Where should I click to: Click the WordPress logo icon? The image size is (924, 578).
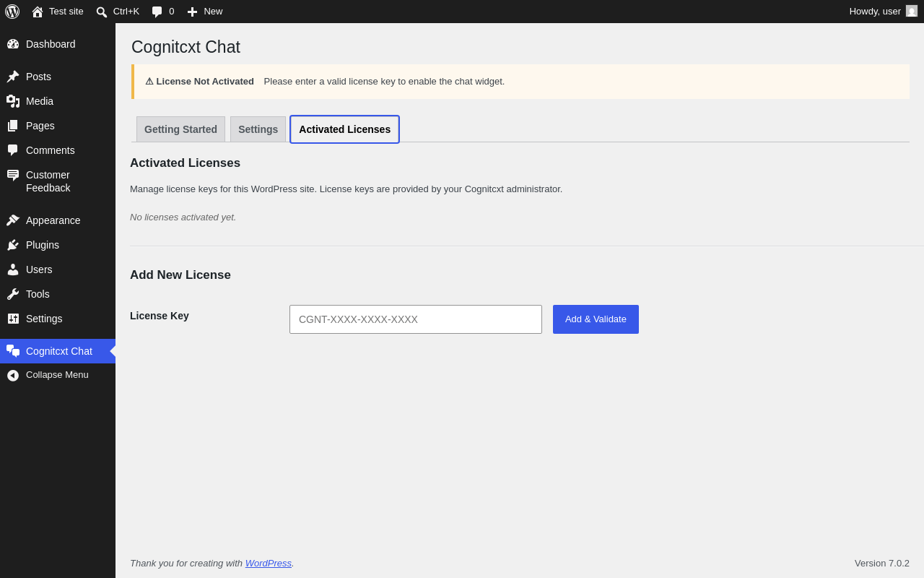[12, 12]
